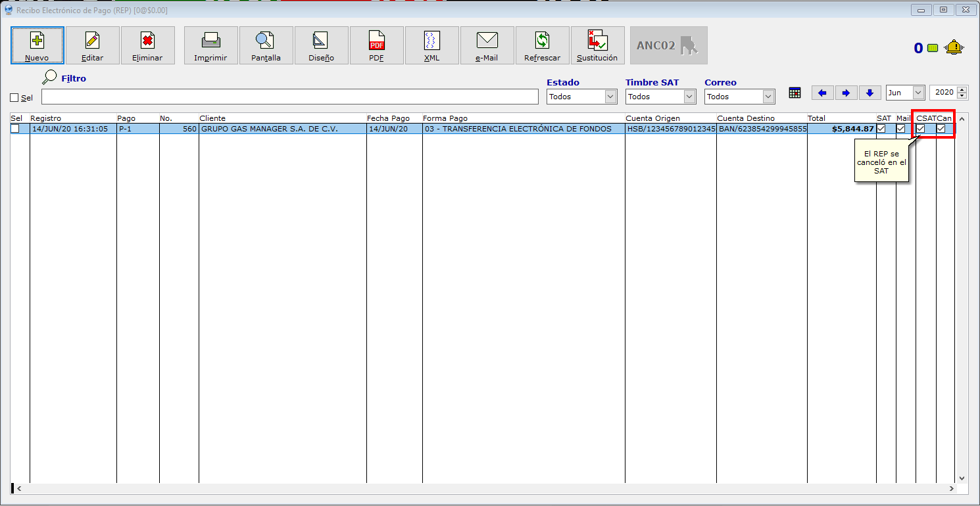
Task: Expand the Estado dropdown
Action: point(610,97)
